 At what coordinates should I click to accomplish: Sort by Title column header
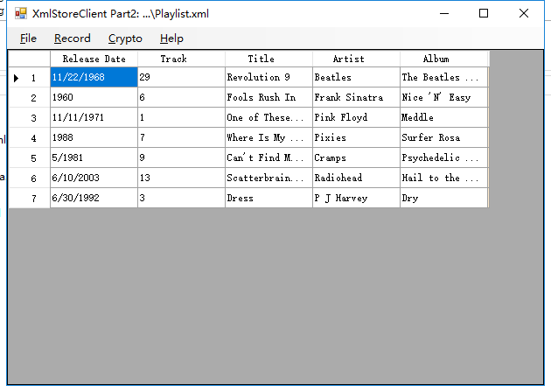269,59
